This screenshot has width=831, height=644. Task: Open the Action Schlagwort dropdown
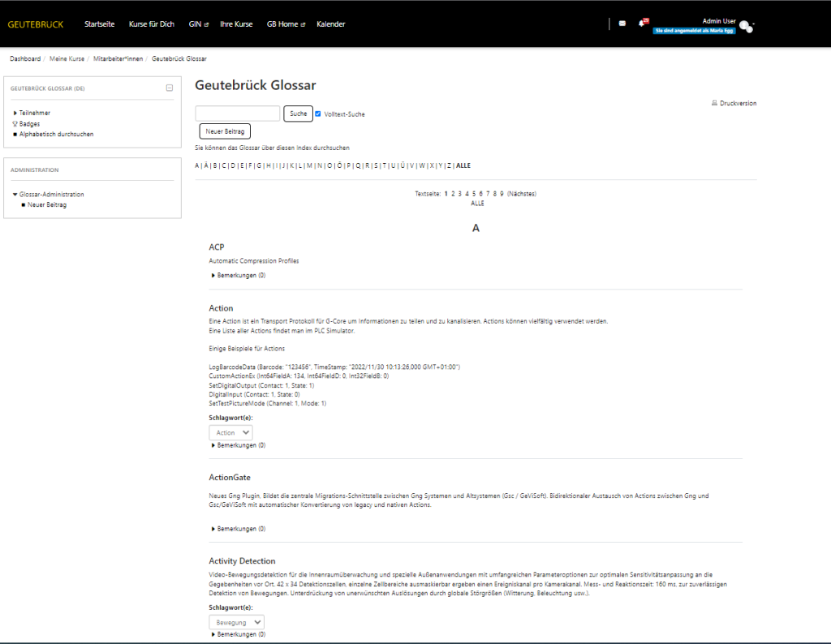tap(230, 432)
